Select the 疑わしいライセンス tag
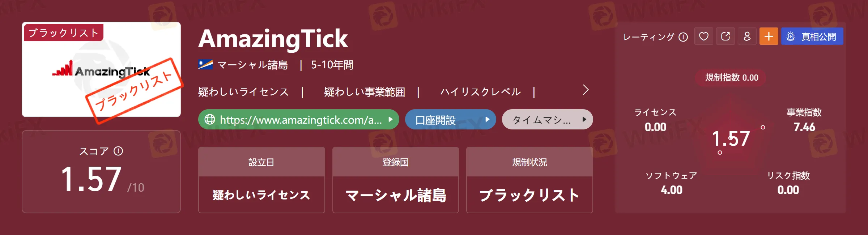 tap(243, 92)
